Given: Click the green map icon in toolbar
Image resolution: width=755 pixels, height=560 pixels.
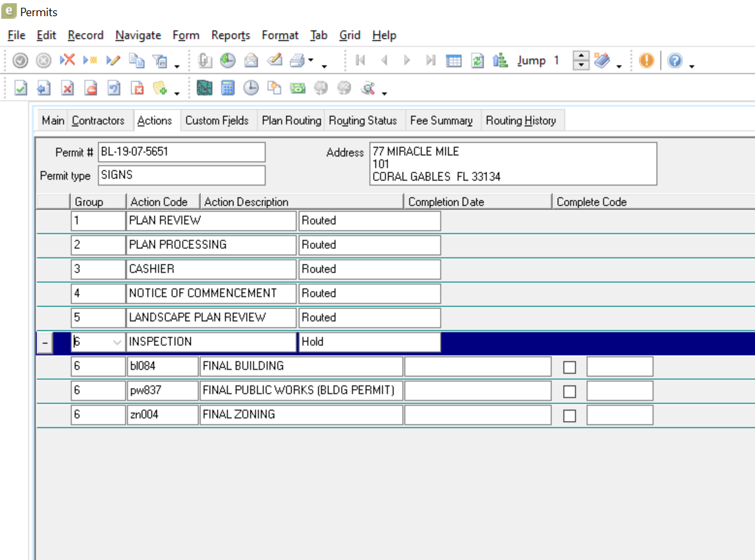Looking at the screenshot, I should point(204,89).
